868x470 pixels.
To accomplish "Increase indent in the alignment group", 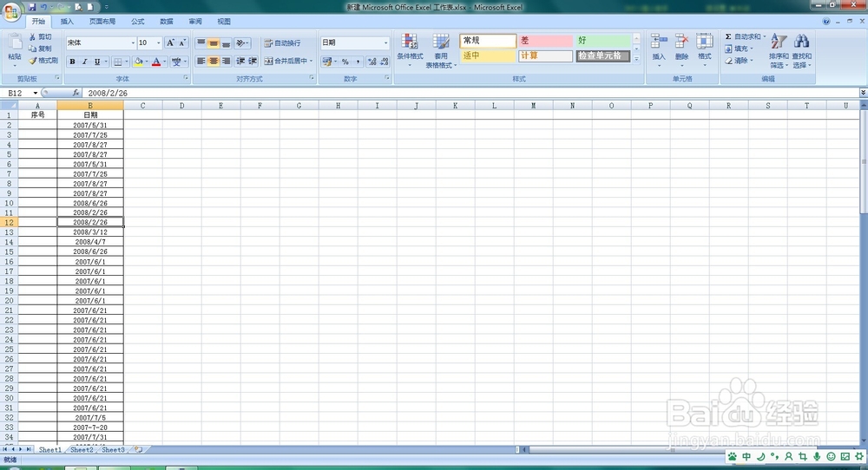I will click(x=253, y=61).
